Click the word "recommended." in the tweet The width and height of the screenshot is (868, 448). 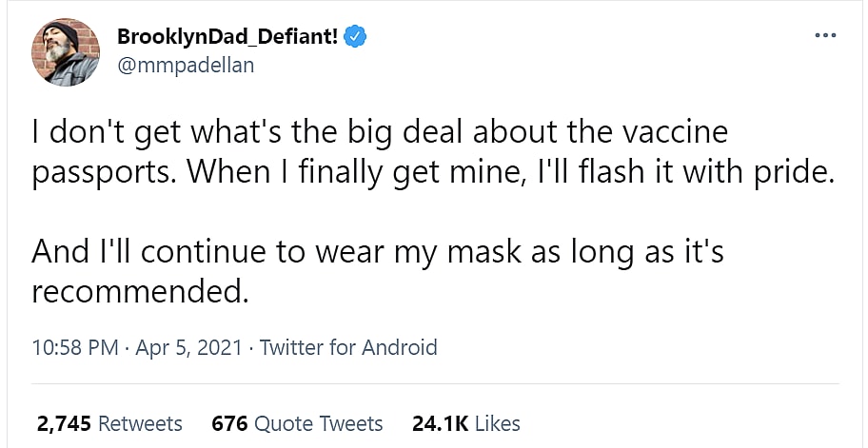pos(139,291)
